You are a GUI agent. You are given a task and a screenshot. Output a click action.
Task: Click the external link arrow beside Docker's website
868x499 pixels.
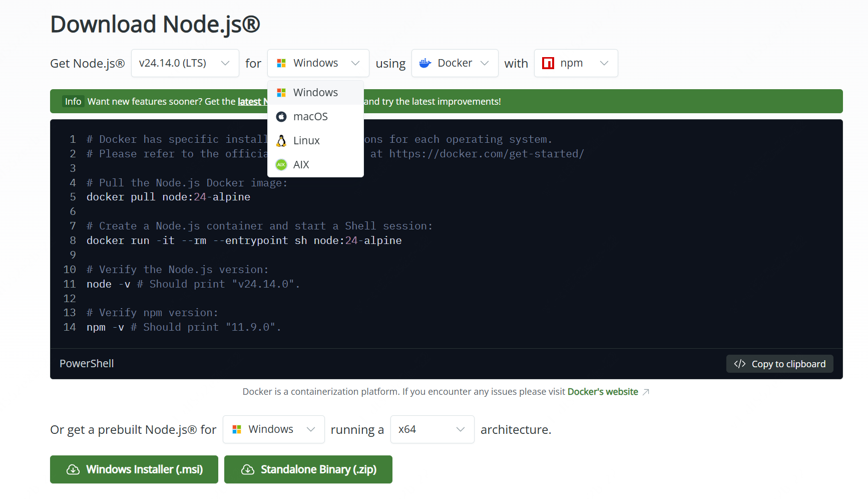646,392
